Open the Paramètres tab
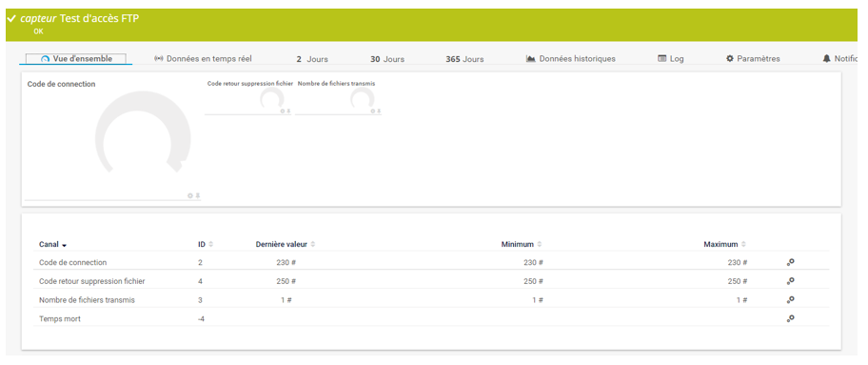The width and height of the screenshot is (868, 365). [753, 58]
